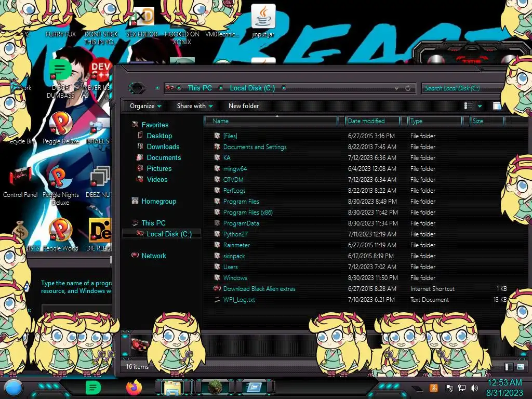Viewport: 532px width, 399px height.
Task: Select the Program Files (x86) folder
Action: pos(248,212)
